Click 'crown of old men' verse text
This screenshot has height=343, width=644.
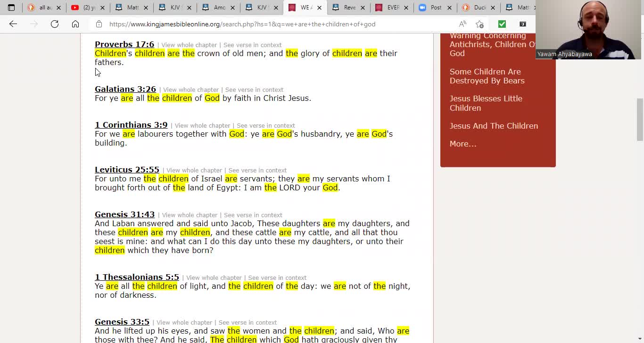click(230, 53)
